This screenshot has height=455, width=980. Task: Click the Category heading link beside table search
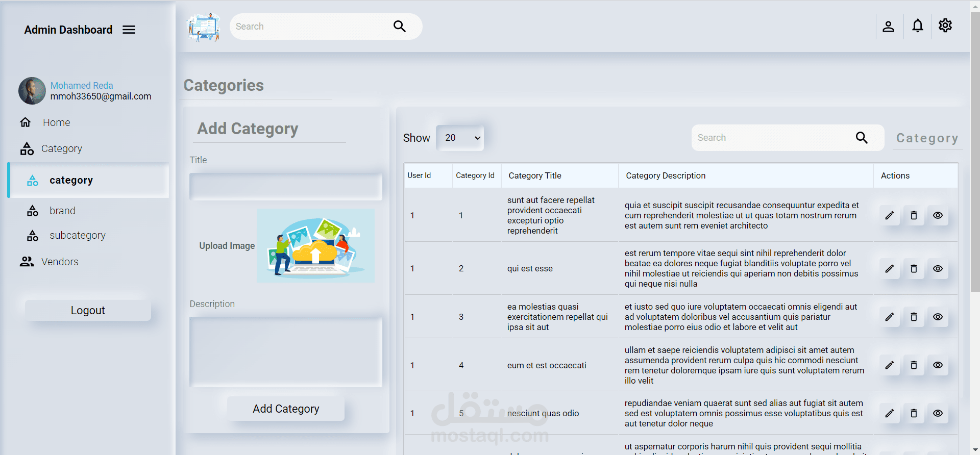pyautogui.click(x=927, y=138)
